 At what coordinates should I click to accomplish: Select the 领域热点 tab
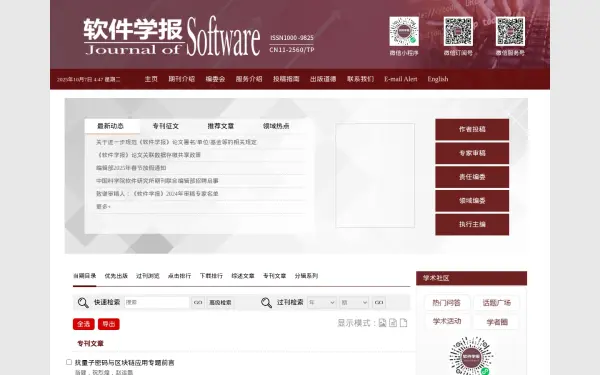[276, 126]
